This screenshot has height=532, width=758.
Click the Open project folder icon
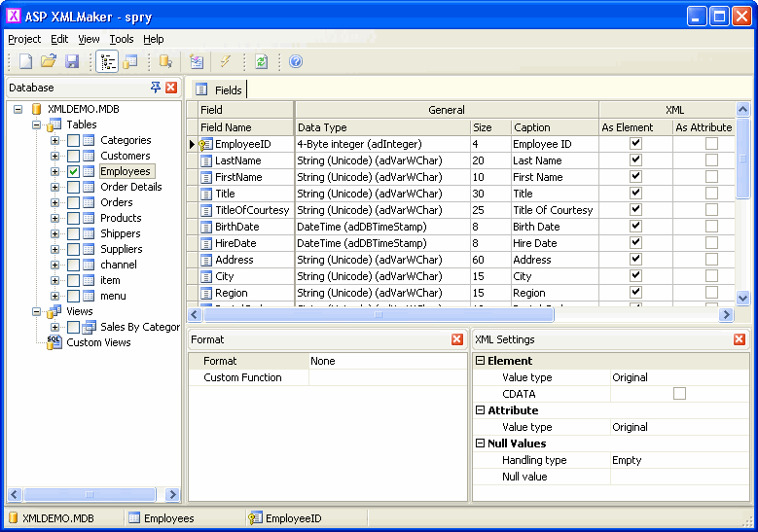[x=49, y=61]
